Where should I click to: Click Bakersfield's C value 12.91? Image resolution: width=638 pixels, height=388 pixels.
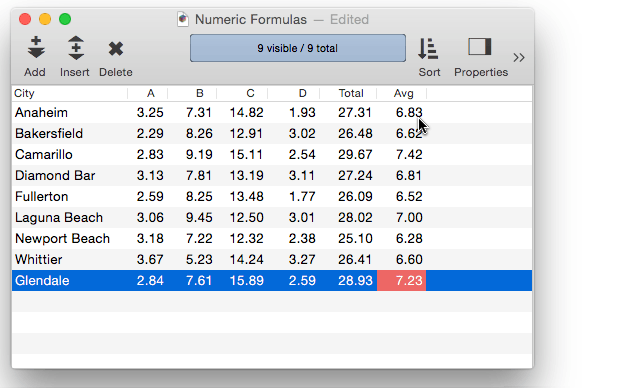[247, 133]
